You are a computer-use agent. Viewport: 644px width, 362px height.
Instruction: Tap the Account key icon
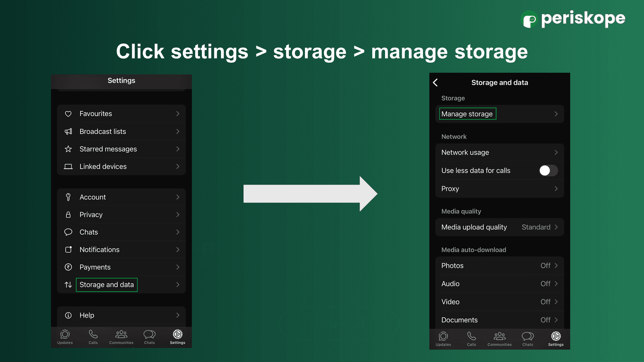tap(68, 197)
